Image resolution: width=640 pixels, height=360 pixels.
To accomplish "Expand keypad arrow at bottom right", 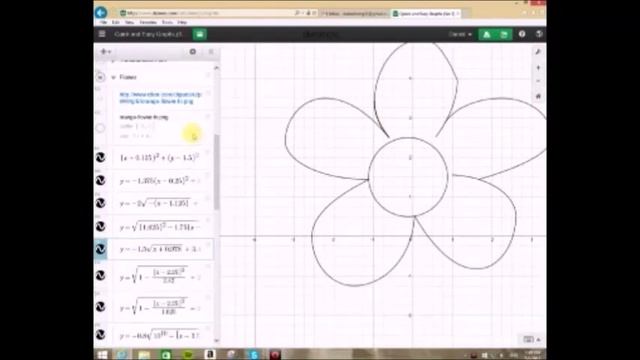I will (x=539, y=340).
